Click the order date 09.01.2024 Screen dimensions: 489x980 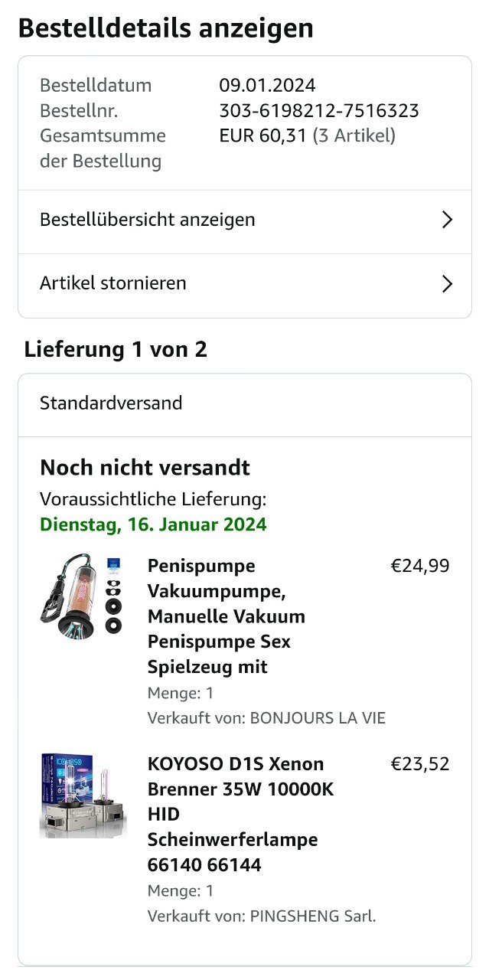[267, 86]
